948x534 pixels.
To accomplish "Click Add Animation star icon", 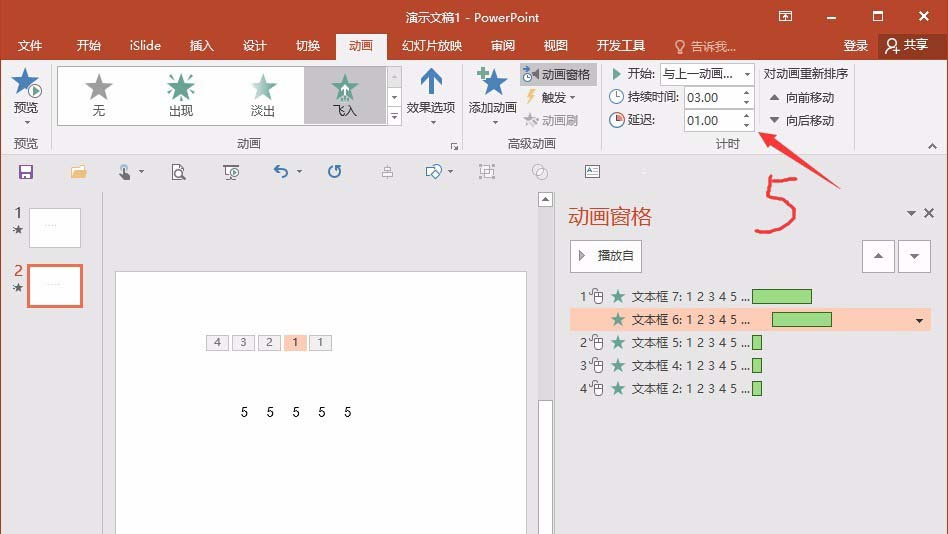I will pyautogui.click(x=492, y=82).
